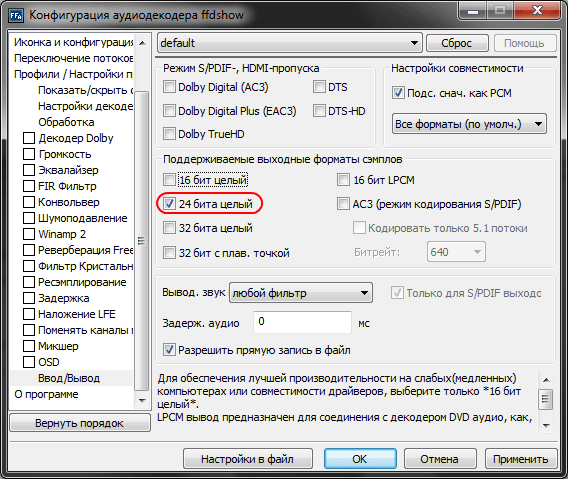Click the ffdshow icon in title bar
Image resolution: width=568 pixels, height=479 pixels.
(16, 15)
